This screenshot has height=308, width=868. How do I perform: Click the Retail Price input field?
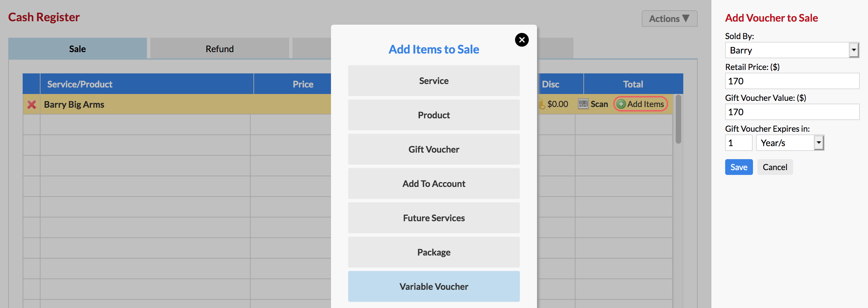pos(792,81)
